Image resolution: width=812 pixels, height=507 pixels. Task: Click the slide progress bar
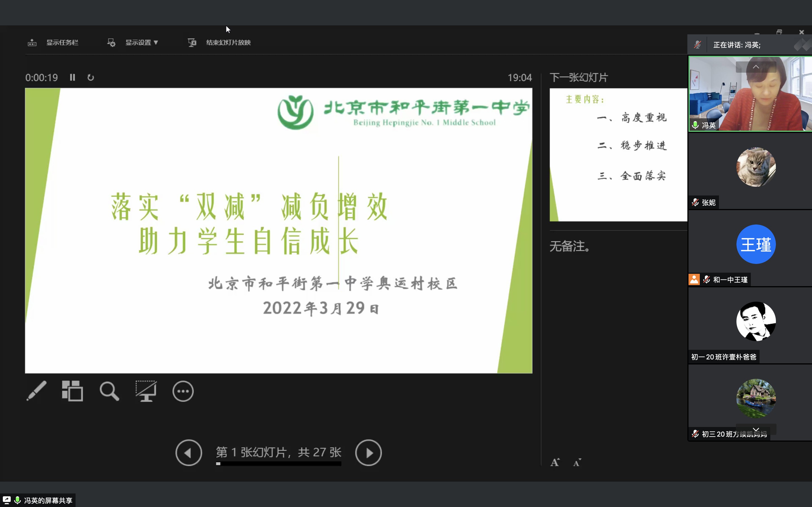point(279,464)
